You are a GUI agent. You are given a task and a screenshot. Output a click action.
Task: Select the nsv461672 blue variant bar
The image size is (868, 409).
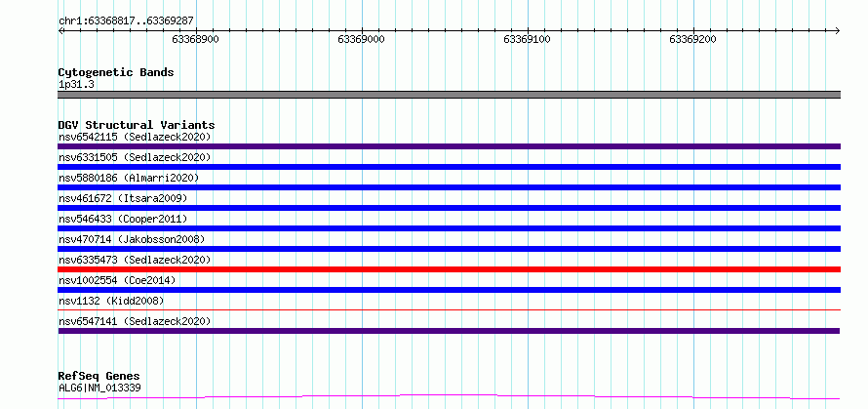click(x=449, y=208)
